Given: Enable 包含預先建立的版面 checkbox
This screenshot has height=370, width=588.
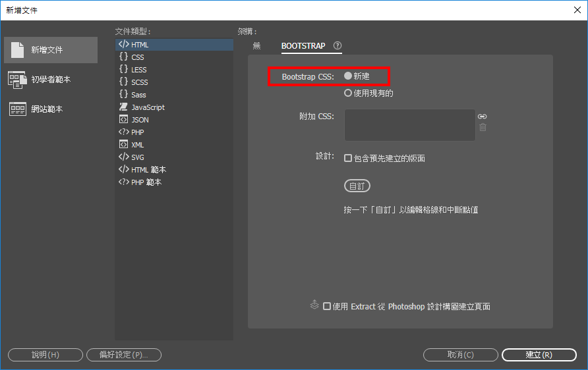Looking at the screenshot, I should pyautogui.click(x=348, y=159).
